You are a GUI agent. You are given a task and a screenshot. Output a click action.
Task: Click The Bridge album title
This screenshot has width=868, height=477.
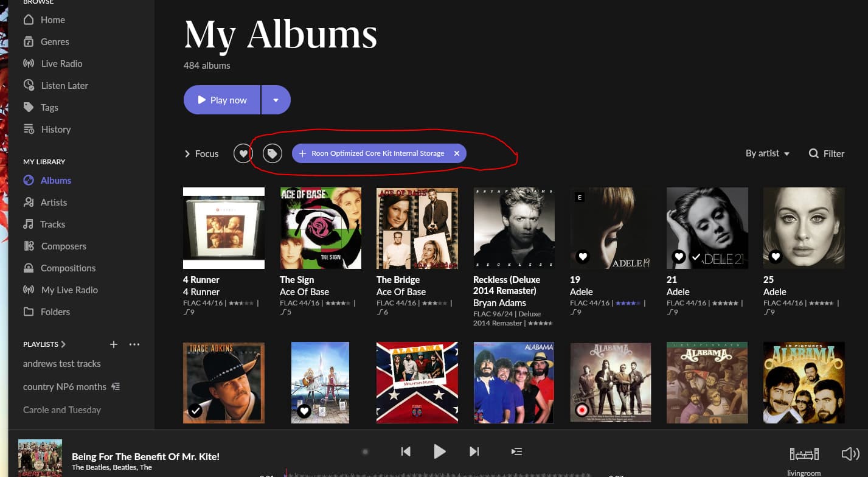(398, 280)
